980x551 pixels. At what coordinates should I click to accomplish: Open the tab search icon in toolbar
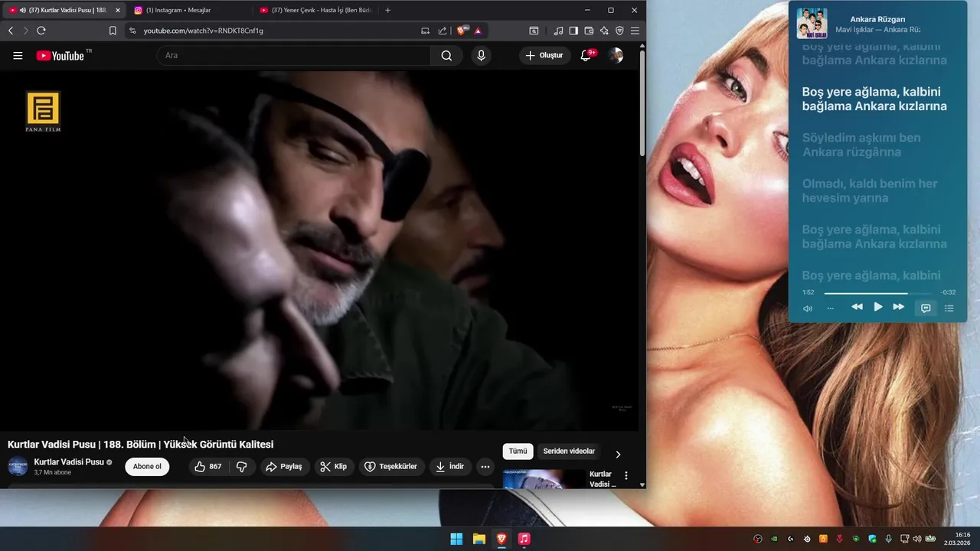pyautogui.click(x=534, y=31)
